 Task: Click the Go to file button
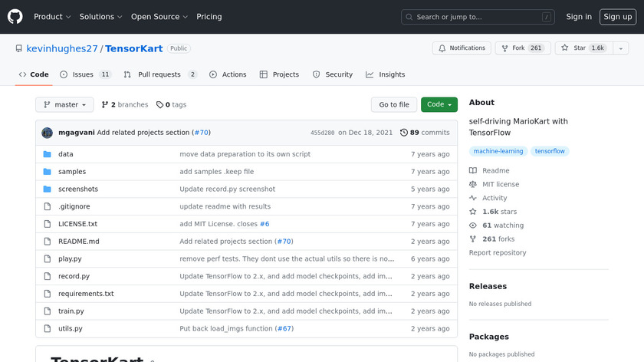[394, 105]
